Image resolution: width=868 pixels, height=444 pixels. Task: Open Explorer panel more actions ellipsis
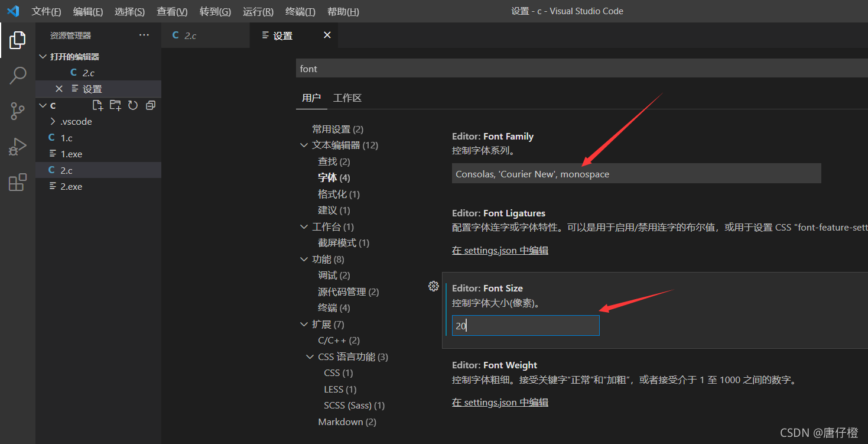(144, 35)
